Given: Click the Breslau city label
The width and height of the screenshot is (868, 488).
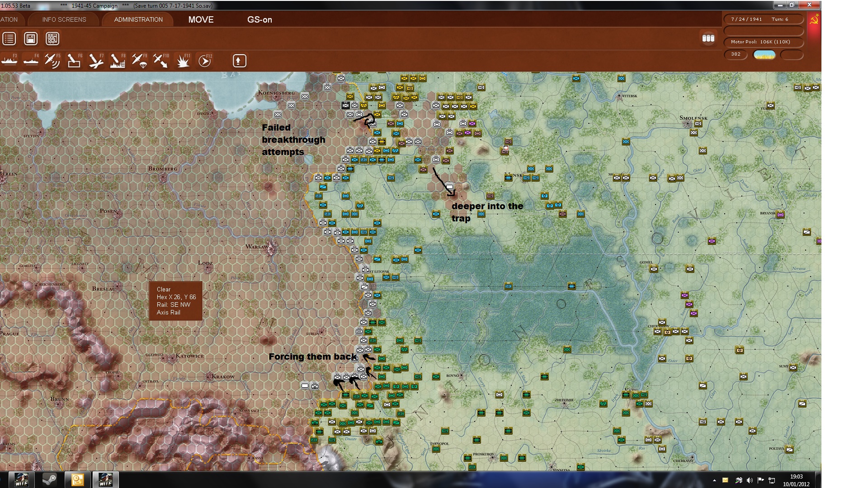Looking at the screenshot, I should point(104,289).
